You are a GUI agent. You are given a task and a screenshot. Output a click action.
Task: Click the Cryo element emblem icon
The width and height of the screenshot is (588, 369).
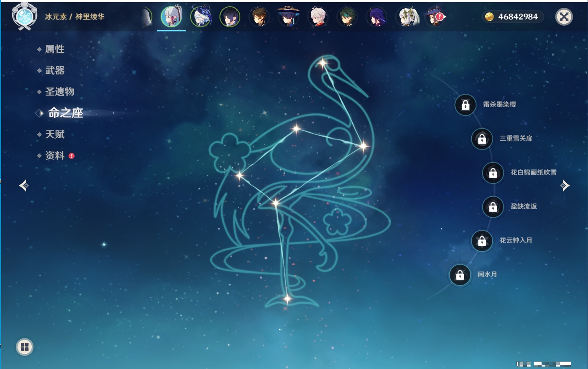[x=25, y=16]
